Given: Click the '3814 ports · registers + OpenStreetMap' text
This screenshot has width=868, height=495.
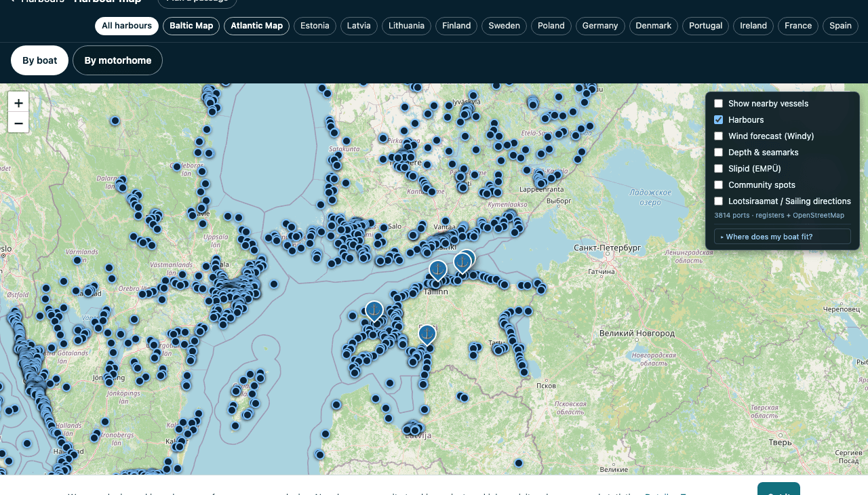Looking at the screenshot, I should point(779,216).
